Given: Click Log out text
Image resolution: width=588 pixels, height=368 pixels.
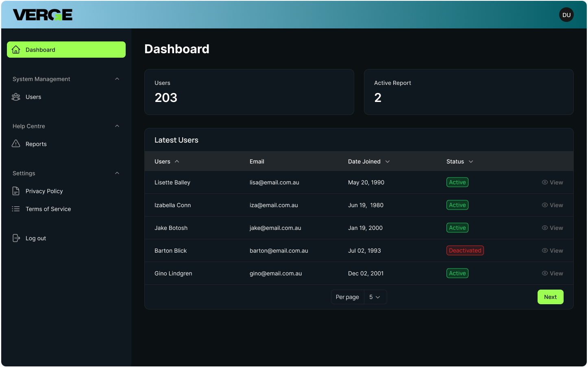Looking at the screenshot, I should 36,238.
